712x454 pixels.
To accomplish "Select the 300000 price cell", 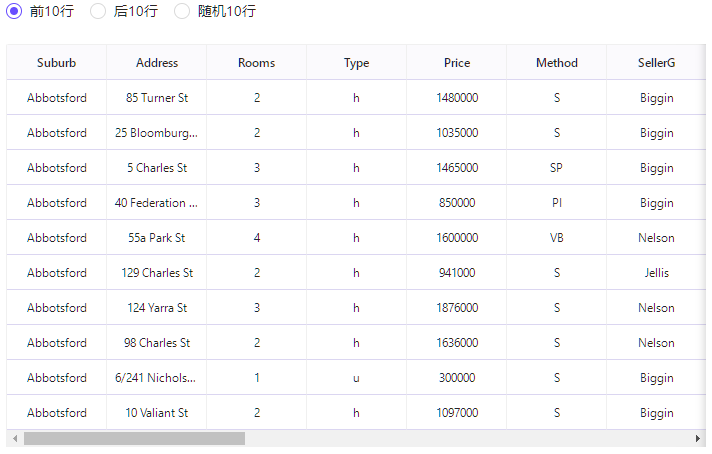I will click(457, 378).
